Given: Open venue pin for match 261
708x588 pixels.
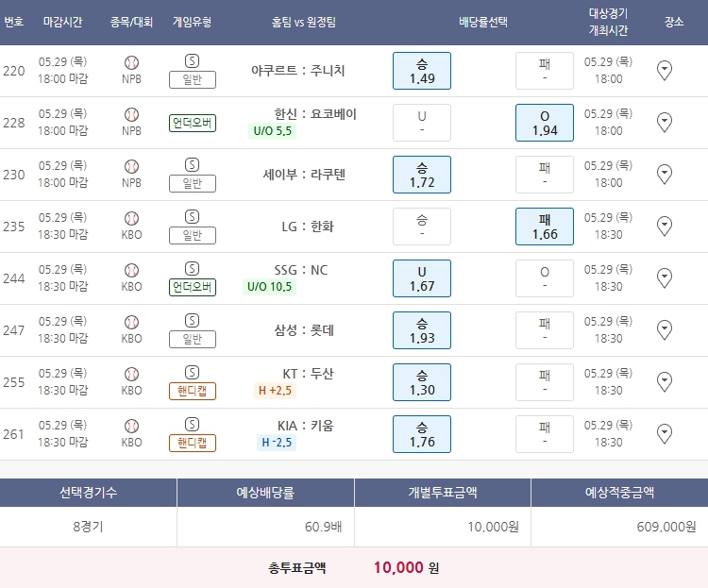Looking at the screenshot, I should coord(664,433).
